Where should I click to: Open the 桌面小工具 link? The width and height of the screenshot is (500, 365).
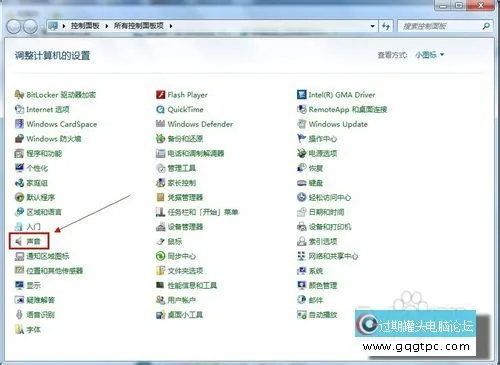[x=185, y=315]
